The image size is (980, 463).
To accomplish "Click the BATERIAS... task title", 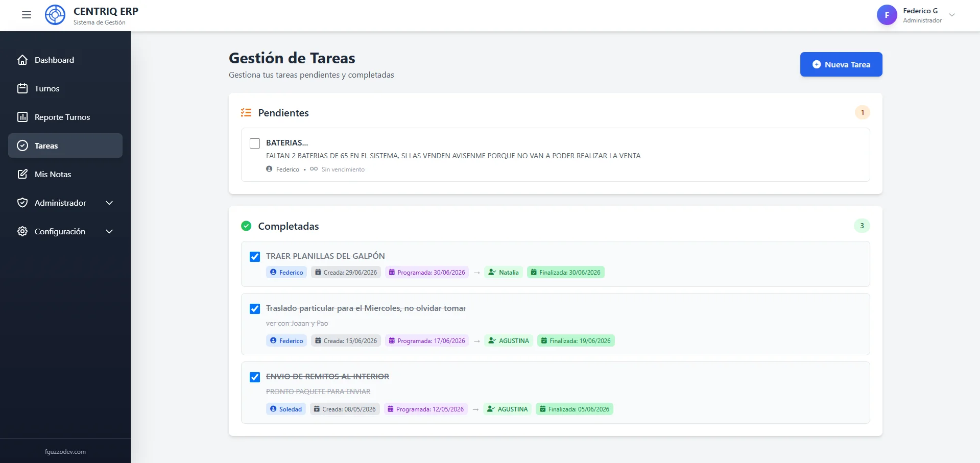I will (x=287, y=142).
